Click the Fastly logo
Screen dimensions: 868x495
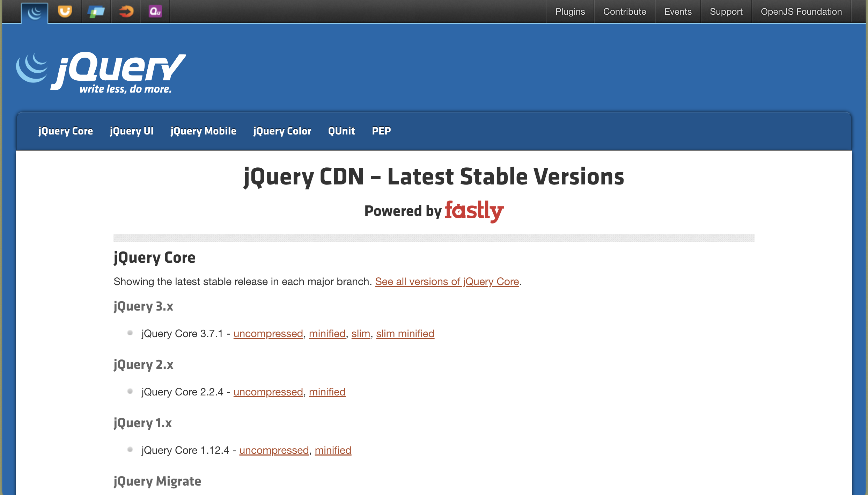[474, 211]
